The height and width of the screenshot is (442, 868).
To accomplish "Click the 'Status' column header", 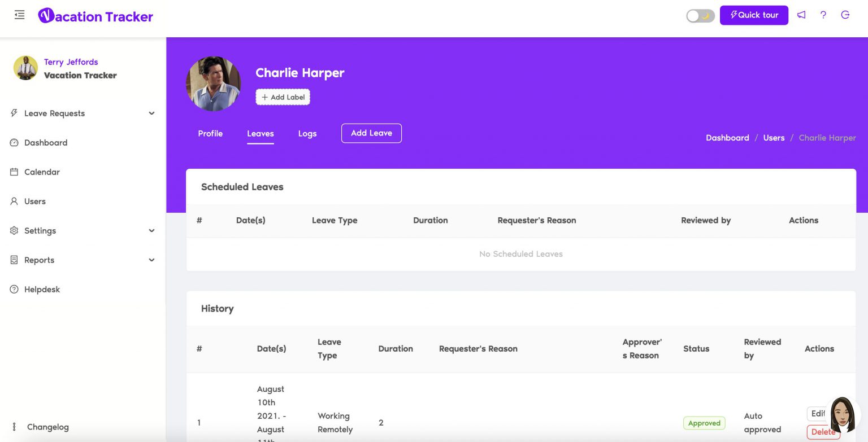I will [696, 349].
